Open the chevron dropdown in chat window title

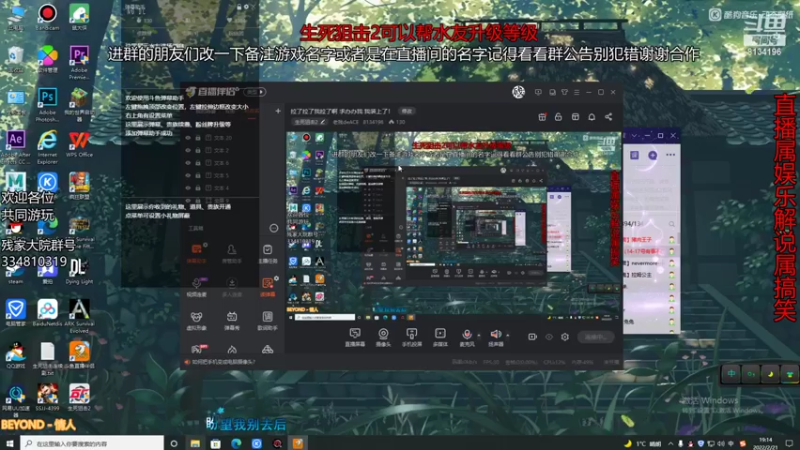point(634,136)
